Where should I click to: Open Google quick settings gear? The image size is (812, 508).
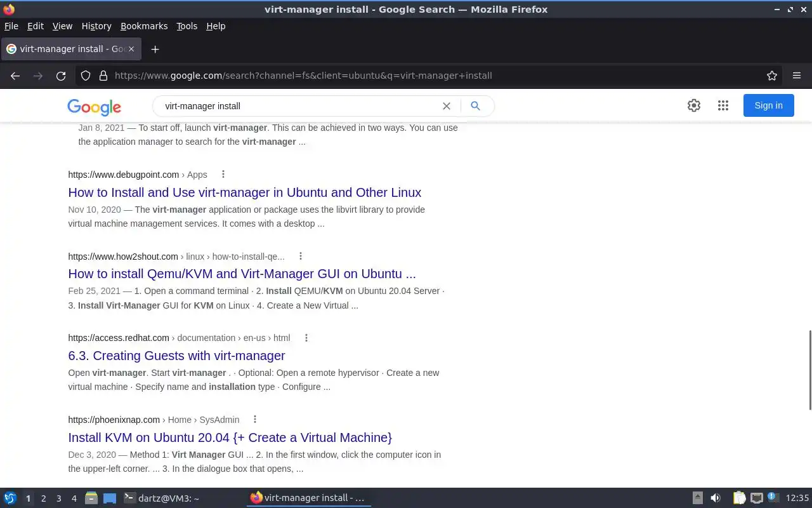point(694,105)
